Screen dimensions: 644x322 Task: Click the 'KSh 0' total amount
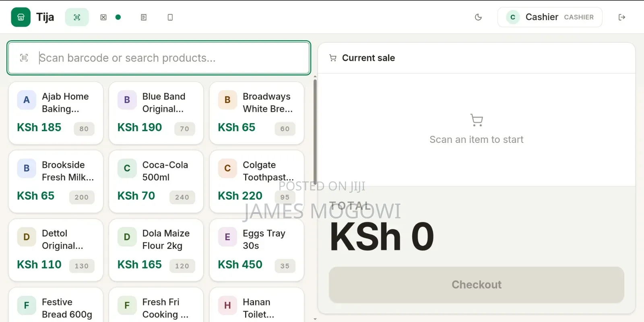point(382,236)
